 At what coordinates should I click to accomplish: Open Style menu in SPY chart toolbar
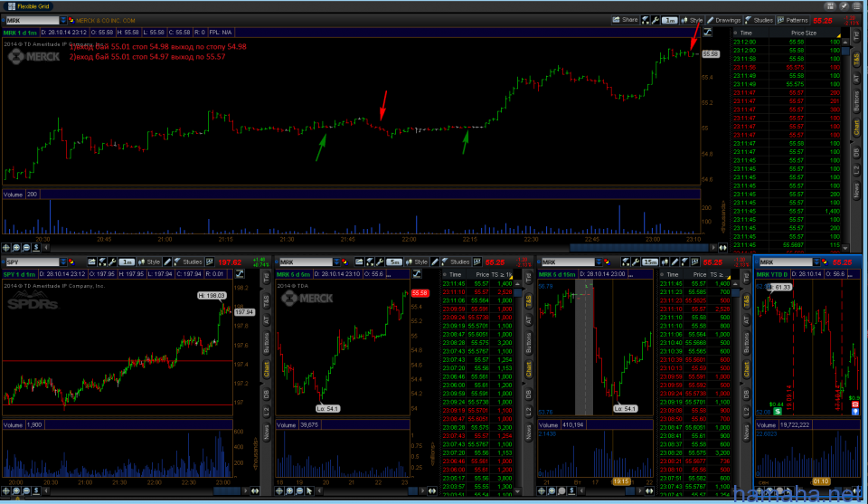point(149,262)
